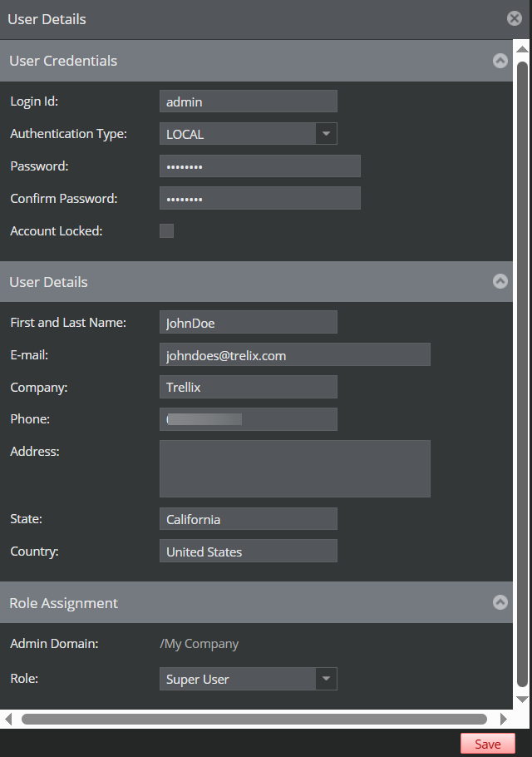Click the Company field showing Trellix
The height and width of the screenshot is (757, 532).
point(249,387)
